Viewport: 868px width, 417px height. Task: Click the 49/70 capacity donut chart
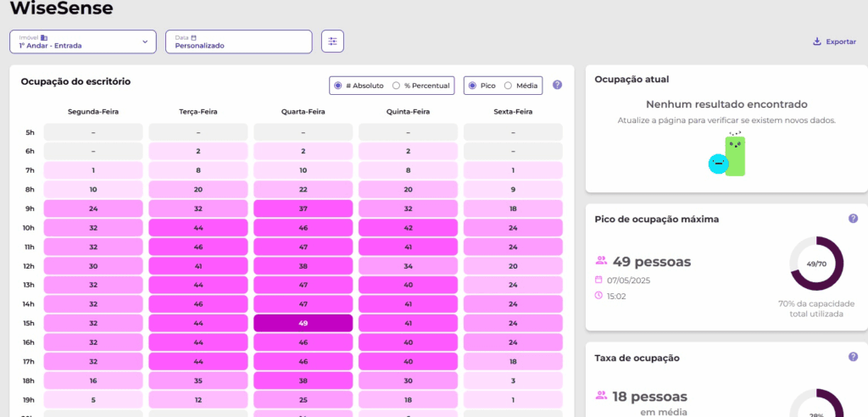[x=816, y=264]
